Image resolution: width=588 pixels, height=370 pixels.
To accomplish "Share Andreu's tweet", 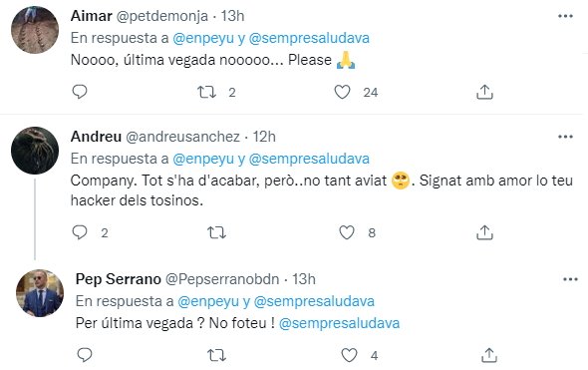I will tap(484, 232).
